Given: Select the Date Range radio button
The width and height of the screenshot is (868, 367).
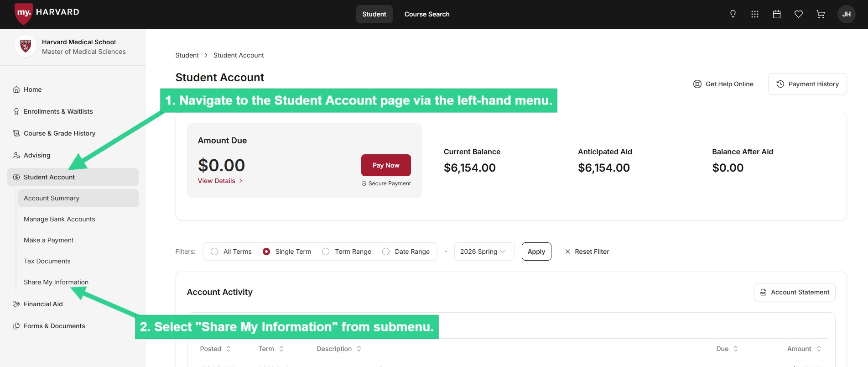Looking at the screenshot, I should 386,252.
